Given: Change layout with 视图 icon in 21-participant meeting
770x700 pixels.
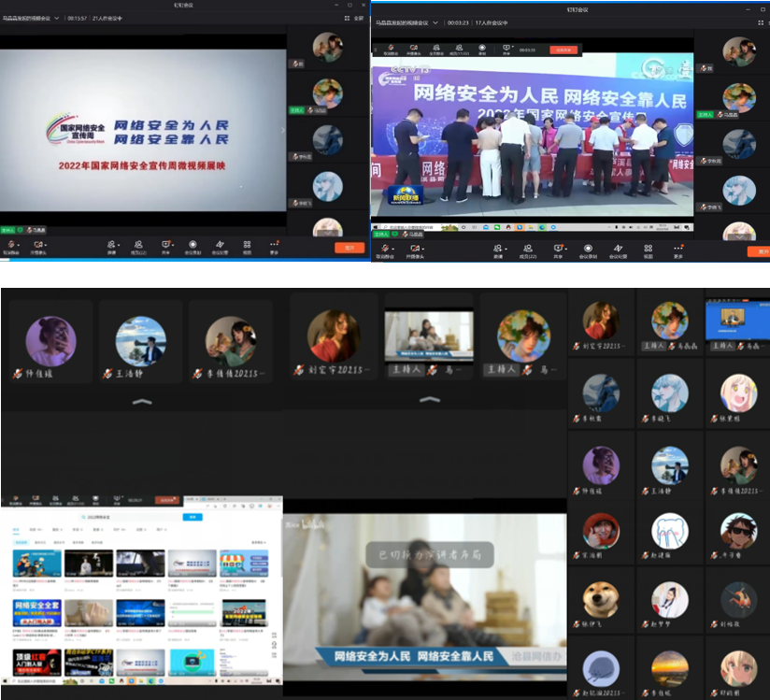Looking at the screenshot, I should point(247,245).
